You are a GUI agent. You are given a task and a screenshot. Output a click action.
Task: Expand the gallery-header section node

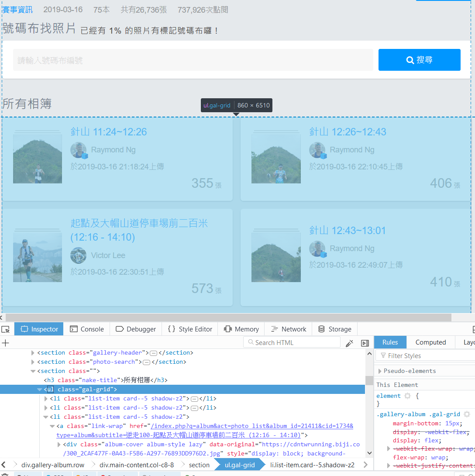33,353
